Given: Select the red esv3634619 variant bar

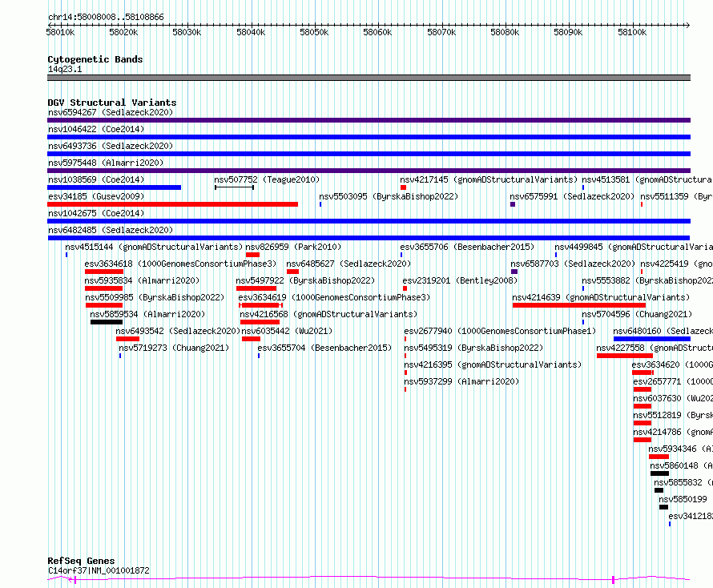Looking at the screenshot, I should coord(261,305).
